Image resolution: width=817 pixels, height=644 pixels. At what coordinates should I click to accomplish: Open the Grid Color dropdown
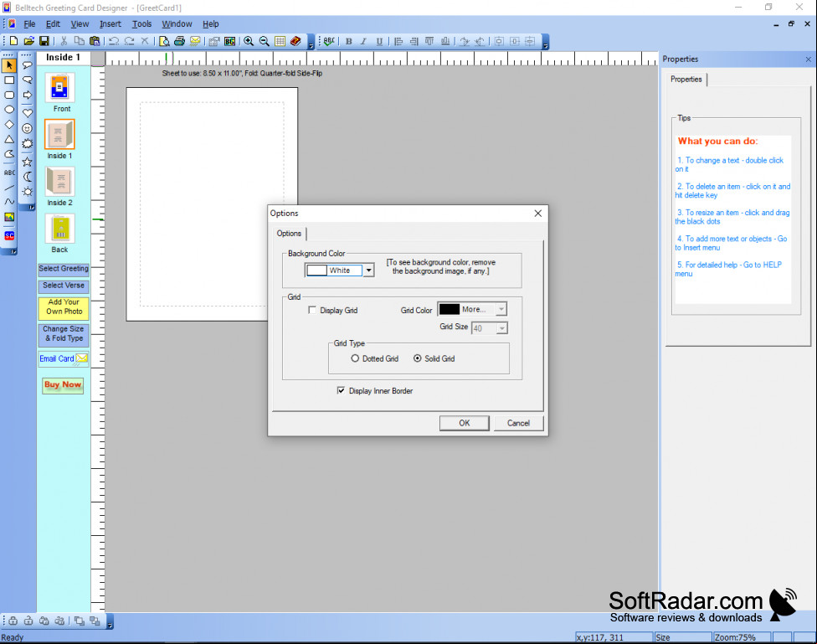501,309
